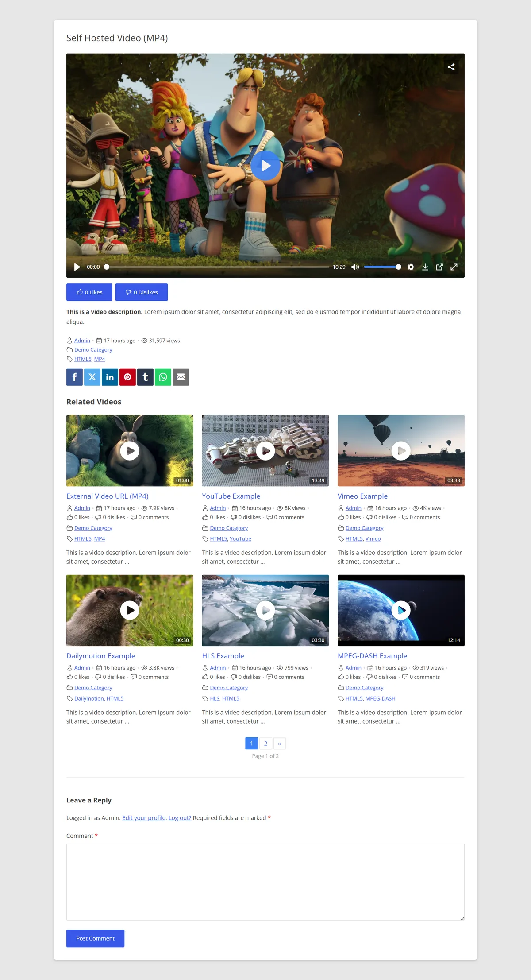Select pagination page 1

point(251,743)
